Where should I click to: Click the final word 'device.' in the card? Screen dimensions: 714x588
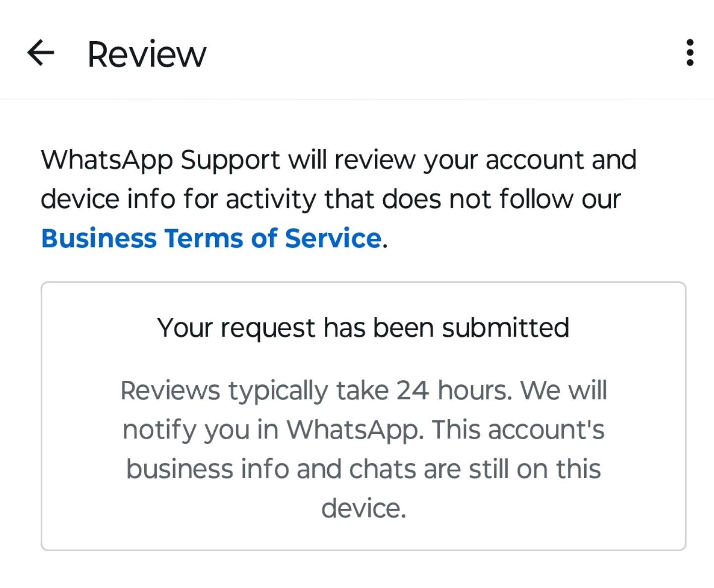pyautogui.click(x=363, y=508)
